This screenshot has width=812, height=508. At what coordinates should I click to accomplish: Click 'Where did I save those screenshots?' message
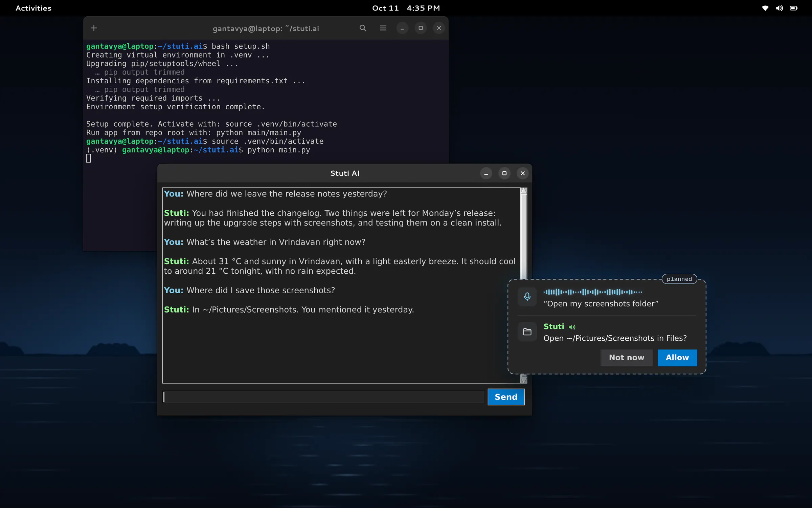pos(249,291)
